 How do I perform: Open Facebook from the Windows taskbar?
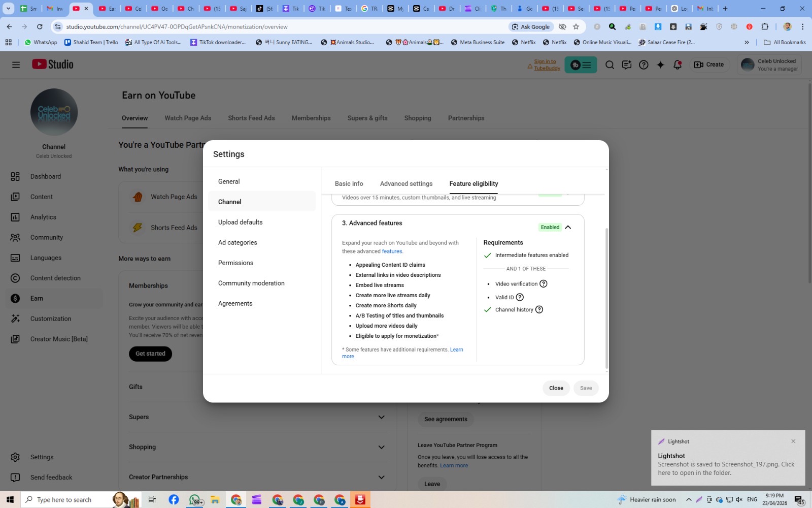(x=174, y=500)
